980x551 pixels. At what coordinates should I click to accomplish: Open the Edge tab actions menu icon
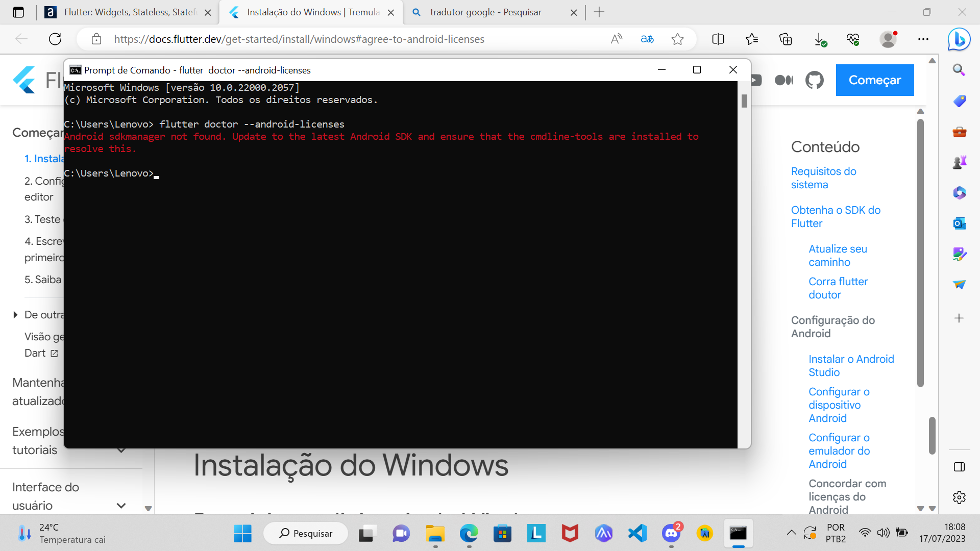[18, 12]
